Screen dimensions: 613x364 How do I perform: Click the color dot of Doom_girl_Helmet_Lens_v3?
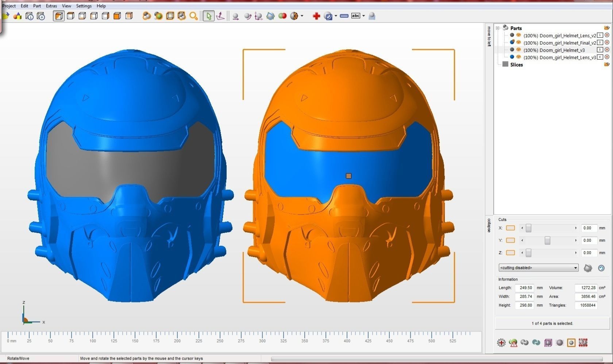(x=512, y=57)
